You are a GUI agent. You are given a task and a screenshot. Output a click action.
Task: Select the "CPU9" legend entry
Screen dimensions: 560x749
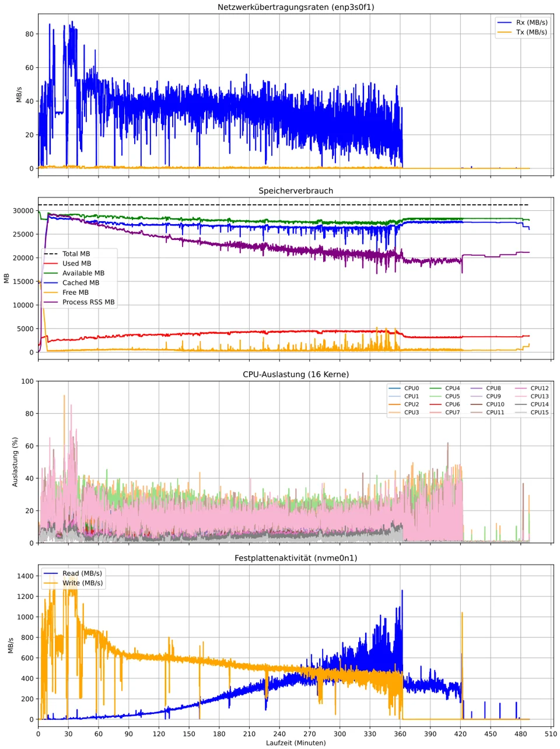tap(485, 396)
